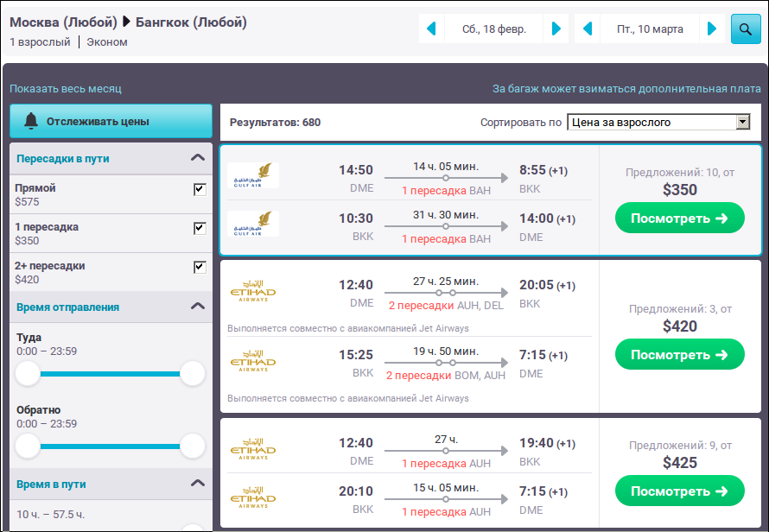The height and width of the screenshot is (532, 769).
Task: Click the bell icon for price tracking
Action: (31, 121)
